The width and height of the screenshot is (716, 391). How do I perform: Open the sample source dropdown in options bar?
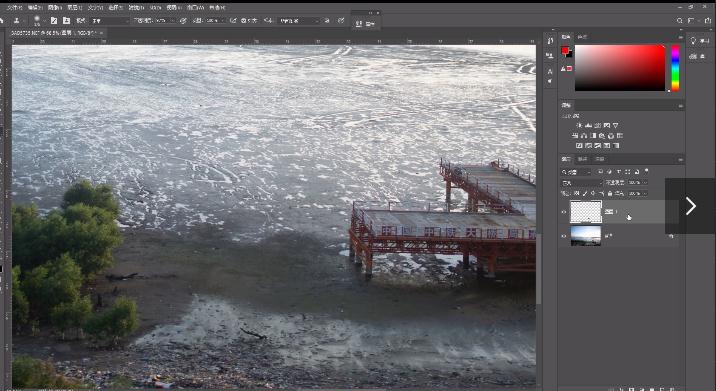coord(299,21)
